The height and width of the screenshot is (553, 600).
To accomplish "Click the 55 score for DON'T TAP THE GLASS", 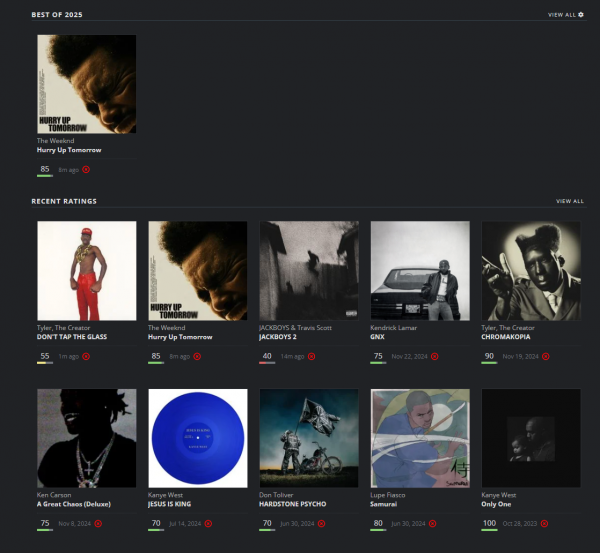I will tap(45, 356).
